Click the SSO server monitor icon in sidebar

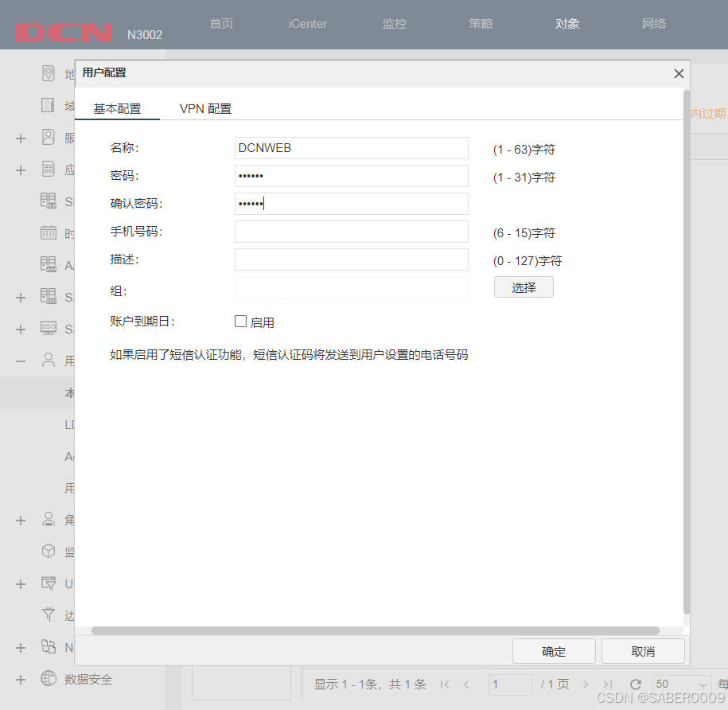point(48,328)
